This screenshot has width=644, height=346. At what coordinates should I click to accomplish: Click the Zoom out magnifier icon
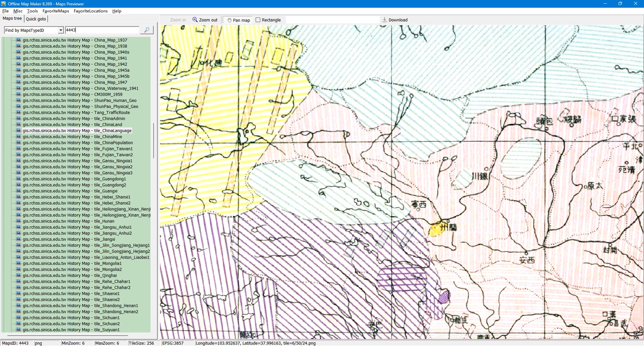pyautogui.click(x=195, y=20)
